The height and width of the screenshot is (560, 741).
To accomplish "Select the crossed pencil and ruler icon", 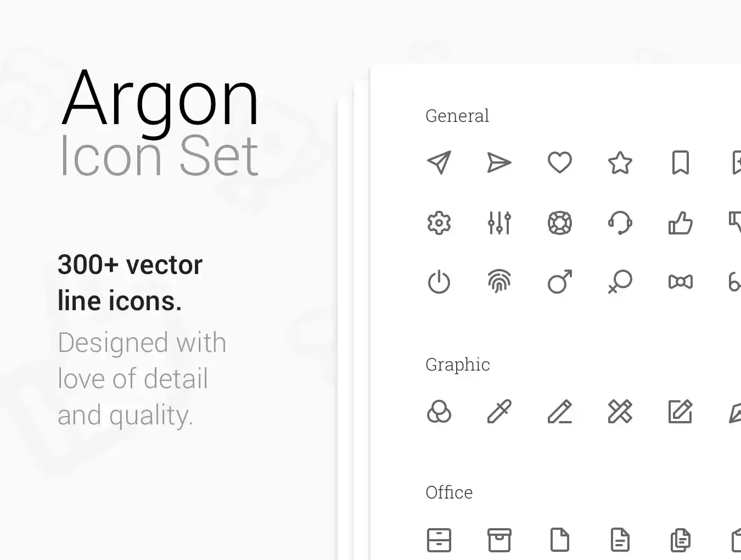I will coord(620,411).
